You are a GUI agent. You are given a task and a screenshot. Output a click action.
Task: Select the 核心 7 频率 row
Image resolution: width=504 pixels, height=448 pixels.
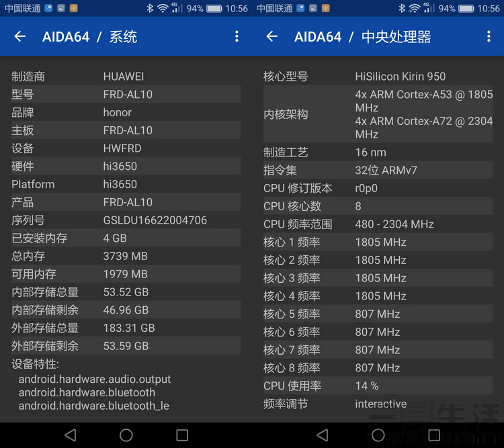point(378,350)
